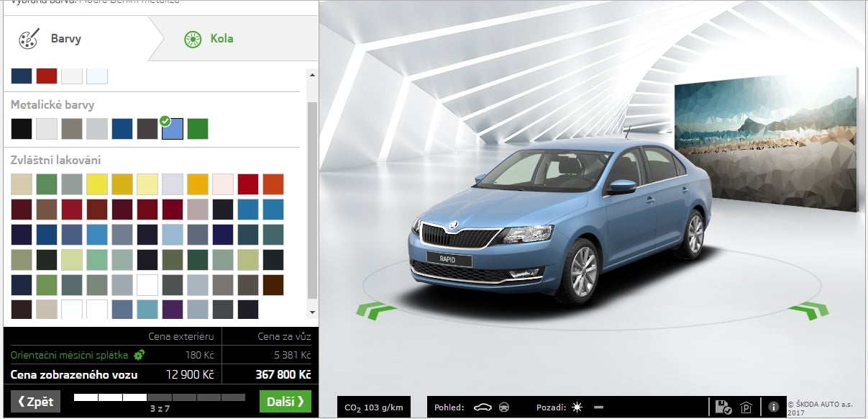Select the selected Denim blue metallic swatch
Image resolution: width=868 pixels, height=419 pixels.
click(173, 129)
